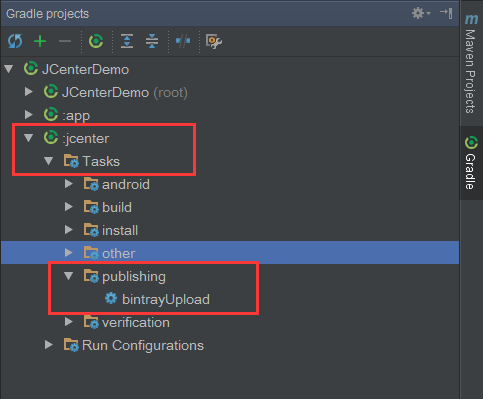Viewport: 483px width, 399px height.
Task: Collapse the :jcenter module node
Action: (x=29, y=138)
